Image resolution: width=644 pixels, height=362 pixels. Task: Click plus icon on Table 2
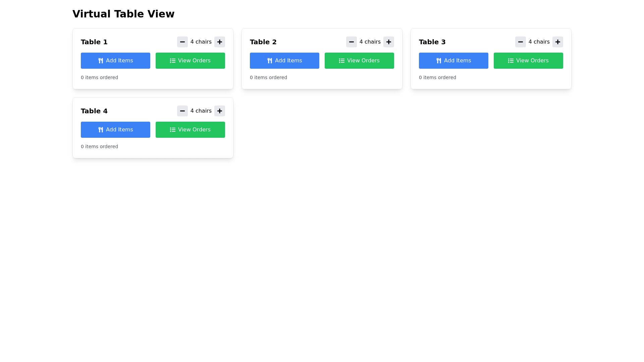click(x=388, y=42)
